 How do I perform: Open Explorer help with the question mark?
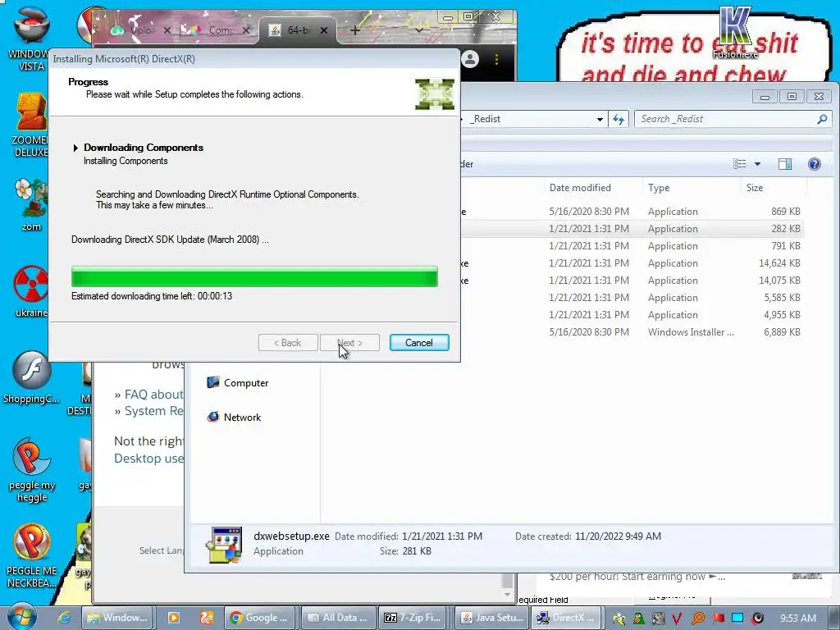click(815, 164)
